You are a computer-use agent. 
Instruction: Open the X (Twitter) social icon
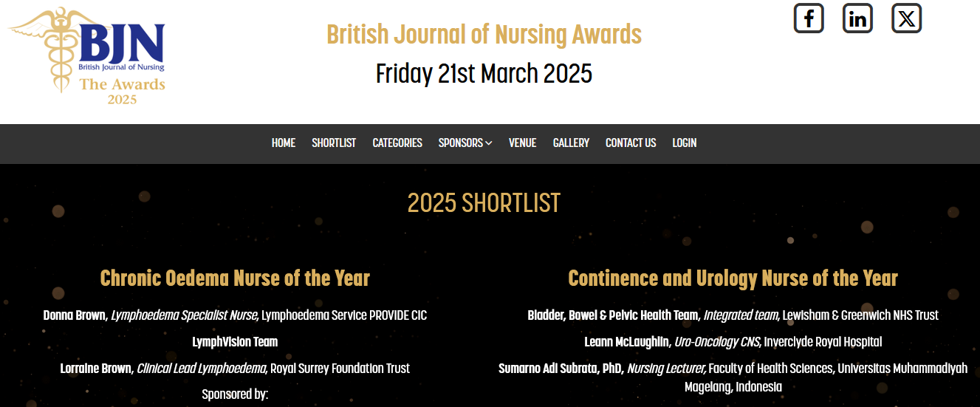click(x=907, y=18)
